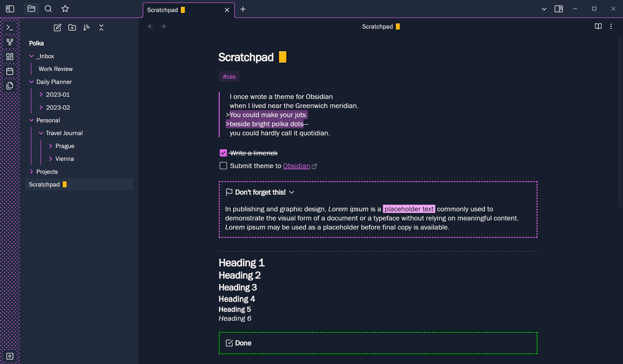Click the external link icon after Obsidian
Image resolution: width=623 pixels, height=364 pixels.
pos(314,166)
